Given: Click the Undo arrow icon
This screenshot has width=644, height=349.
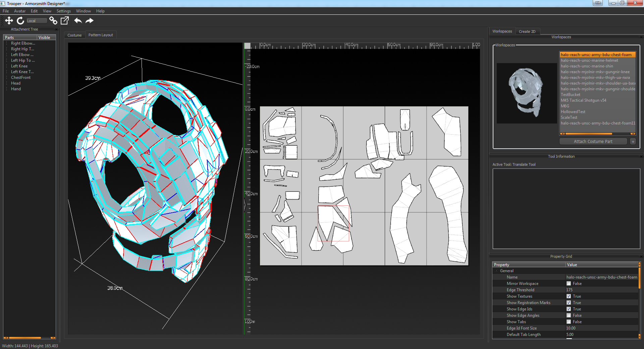Looking at the screenshot, I should 78,21.
